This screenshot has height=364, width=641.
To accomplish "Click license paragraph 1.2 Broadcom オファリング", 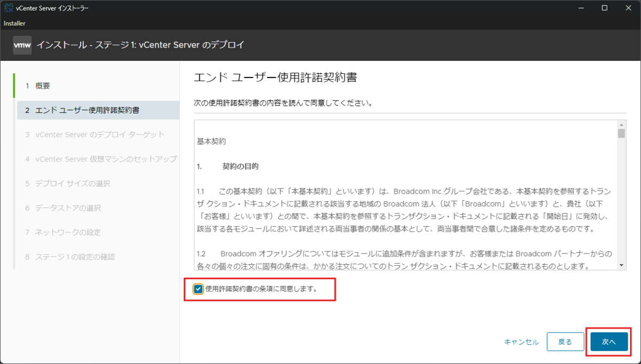I will [404, 259].
